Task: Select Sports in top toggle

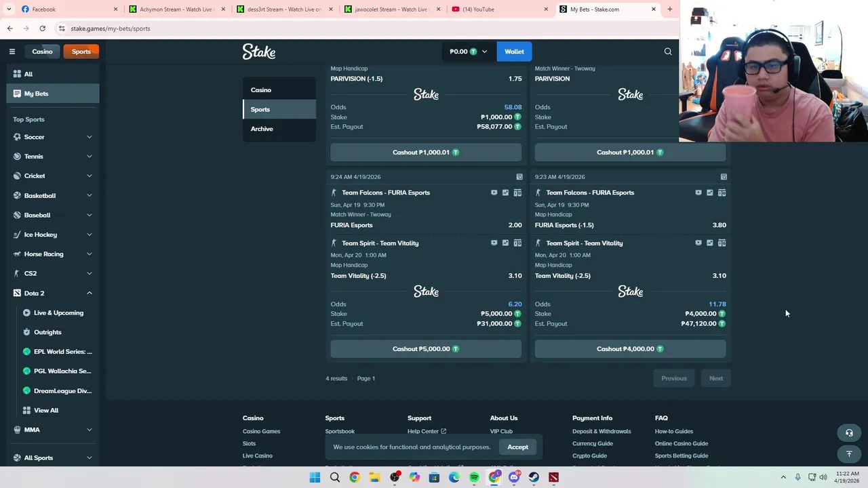Action: (81, 52)
